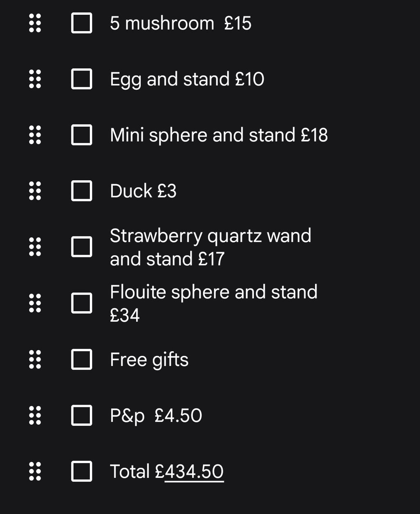420x514 pixels.
Task: Click drag handle for Strawberry quartz wand
Action: click(35, 247)
